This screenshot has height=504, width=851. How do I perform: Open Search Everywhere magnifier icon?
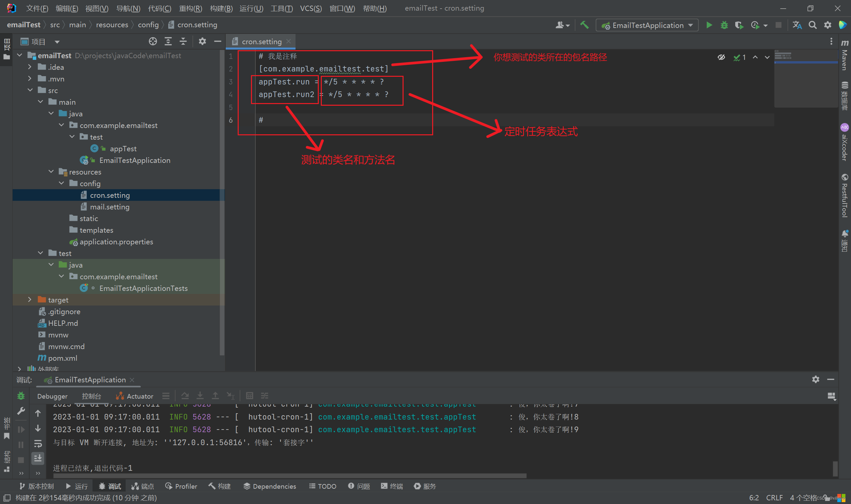[812, 25]
